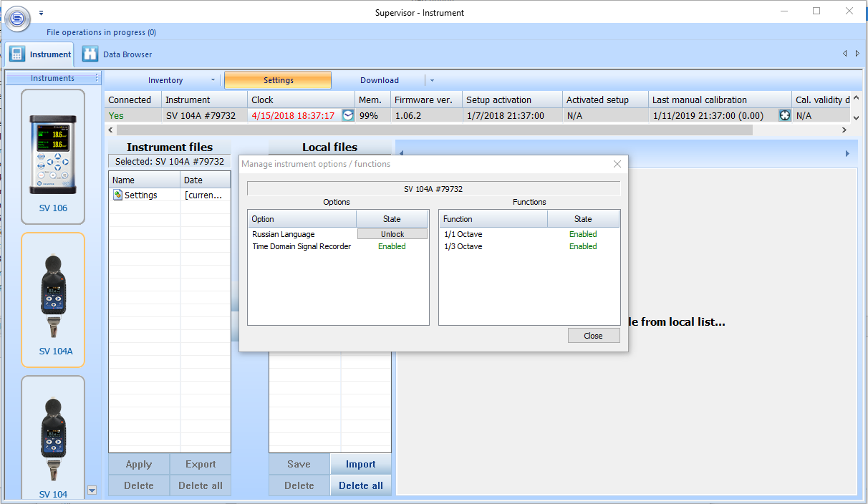Click the Settings file icon in instrument files
The height and width of the screenshot is (504, 868).
(x=118, y=195)
